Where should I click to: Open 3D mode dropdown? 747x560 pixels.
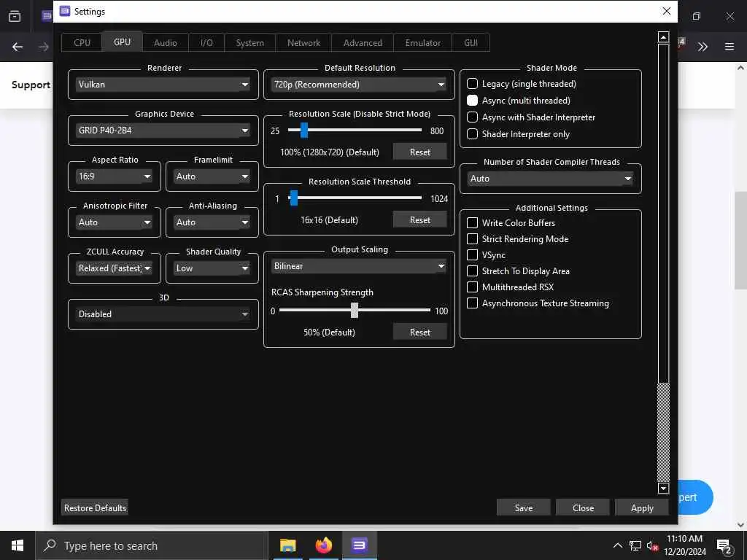point(163,314)
